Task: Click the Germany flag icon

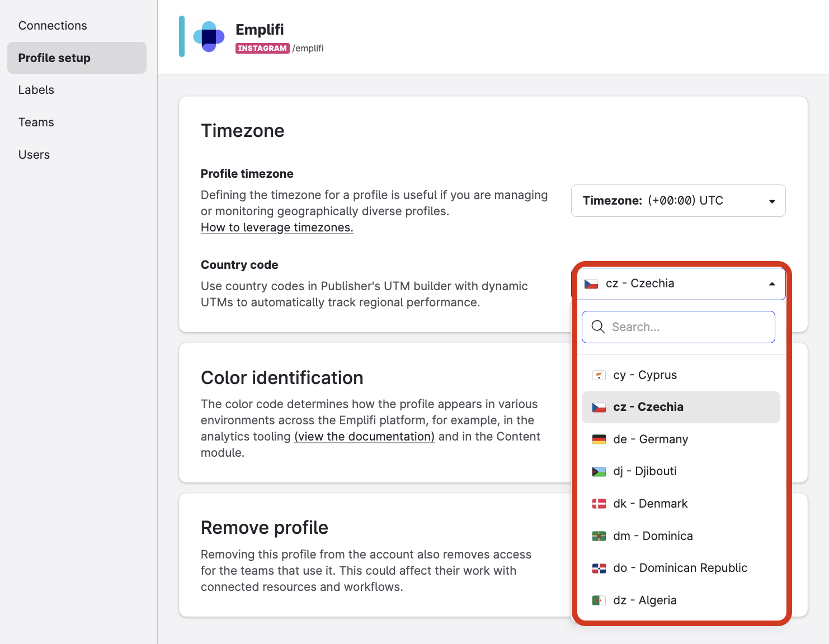Action: [x=599, y=439]
